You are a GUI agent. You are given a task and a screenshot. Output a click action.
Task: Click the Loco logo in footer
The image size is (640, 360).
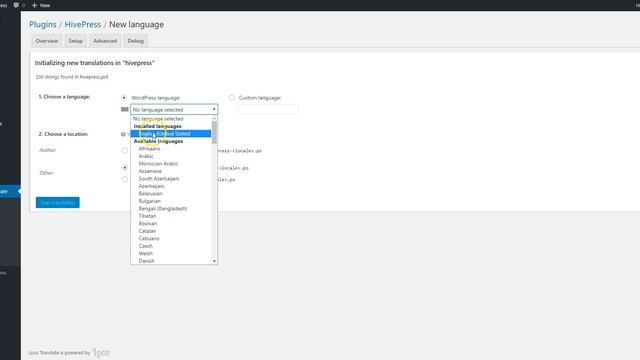[101, 352]
